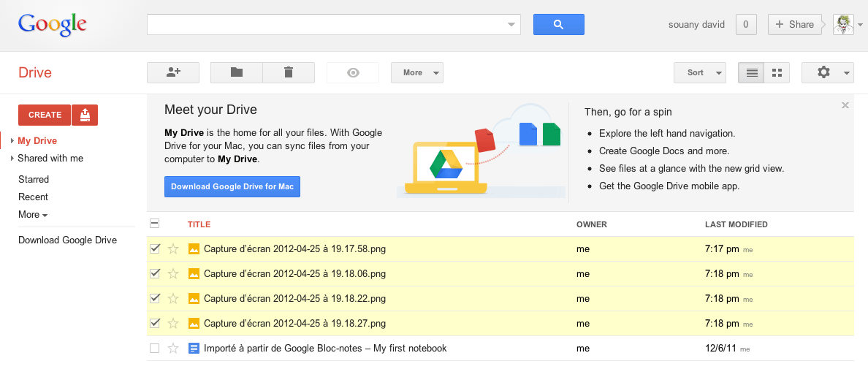
Task: Star the file ending 19.18.27.png
Action: pyautogui.click(x=173, y=324)
